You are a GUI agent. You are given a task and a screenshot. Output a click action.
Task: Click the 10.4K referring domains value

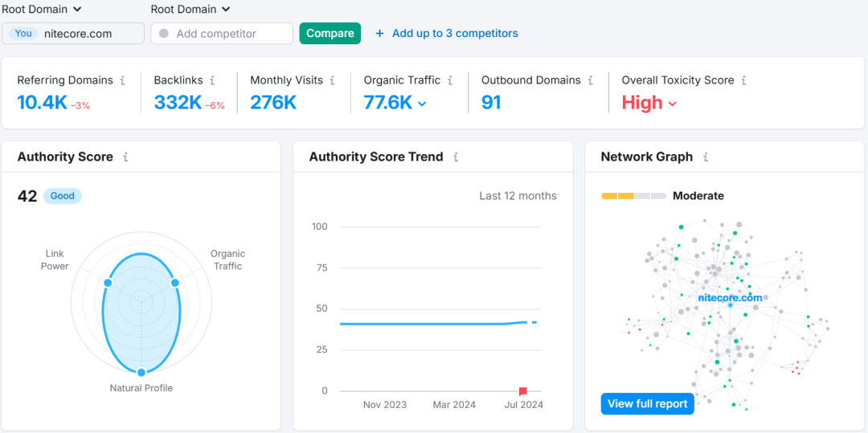(42, 103)
